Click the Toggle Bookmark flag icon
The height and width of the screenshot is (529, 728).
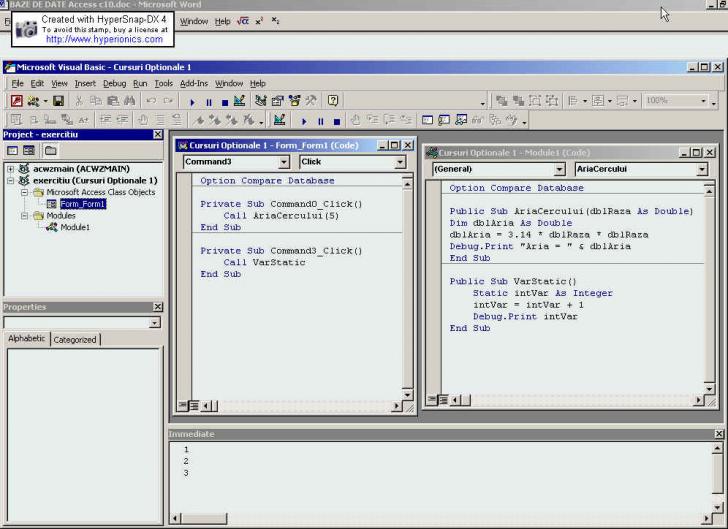tap(199, 120)
